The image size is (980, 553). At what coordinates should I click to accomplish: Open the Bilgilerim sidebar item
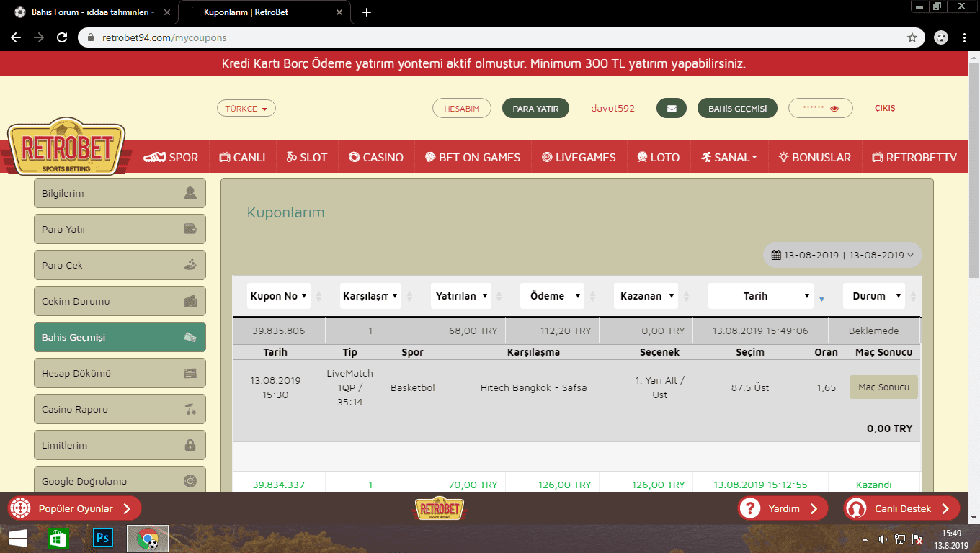point(120,193)
